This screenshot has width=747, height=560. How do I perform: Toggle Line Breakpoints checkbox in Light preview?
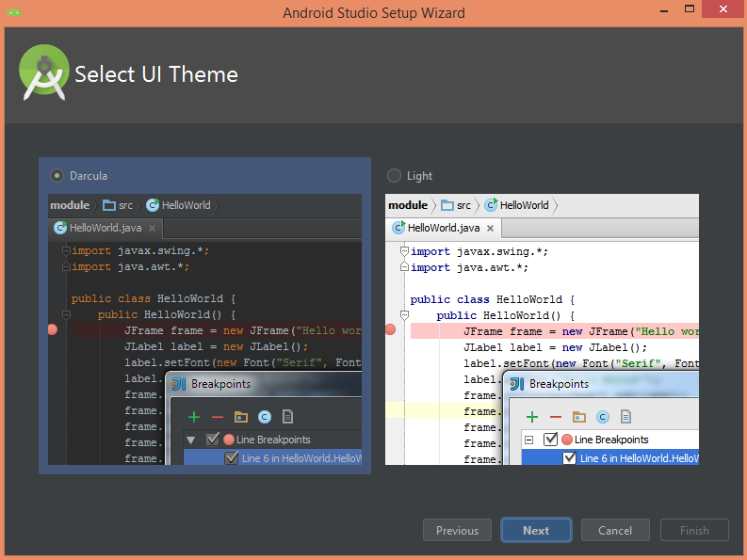pyautogui.click(x=551, y=439)
